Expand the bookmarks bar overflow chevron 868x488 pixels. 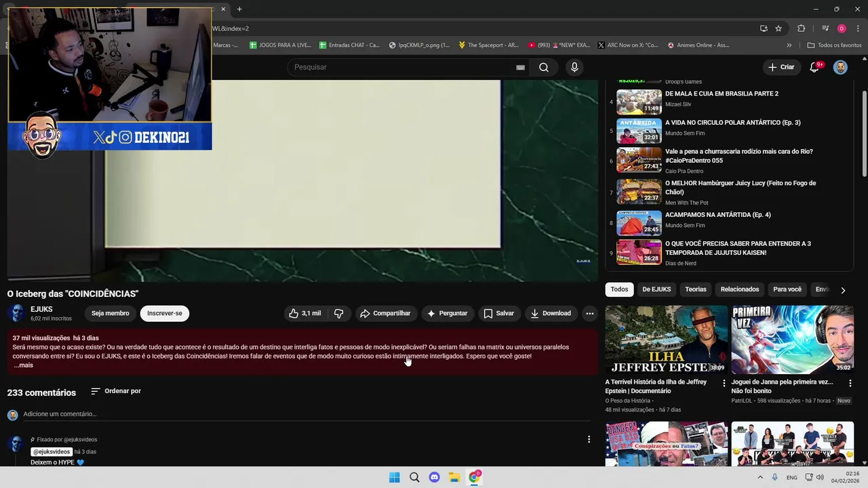coord(789,45)
